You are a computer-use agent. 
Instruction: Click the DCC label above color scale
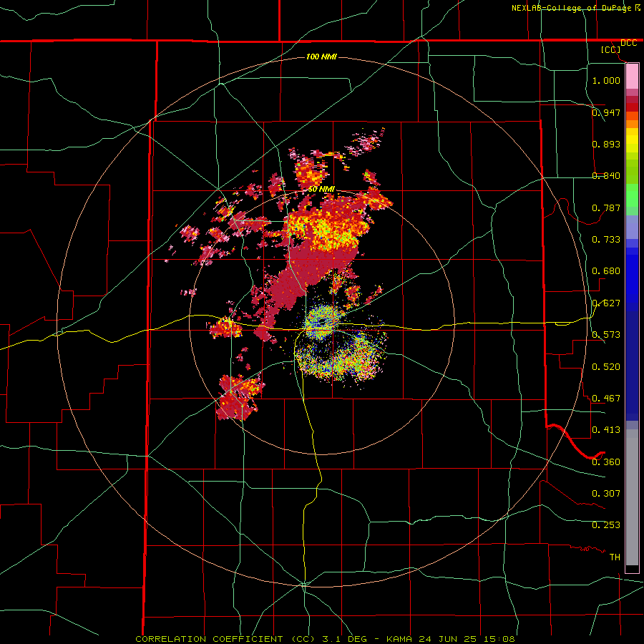pyautogui.click(x=628, y=43)
